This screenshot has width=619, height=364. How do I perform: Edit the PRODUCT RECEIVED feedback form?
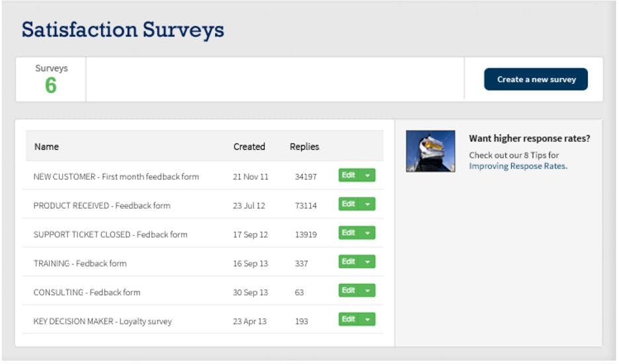349,204
